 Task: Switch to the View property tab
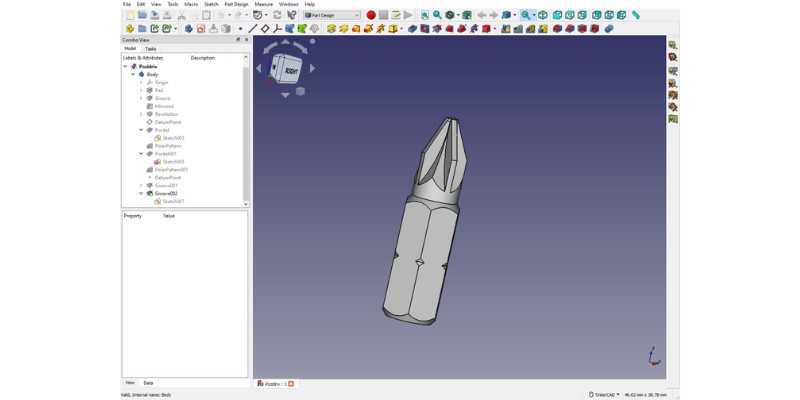pyautogui.click(x=130, y=383)
